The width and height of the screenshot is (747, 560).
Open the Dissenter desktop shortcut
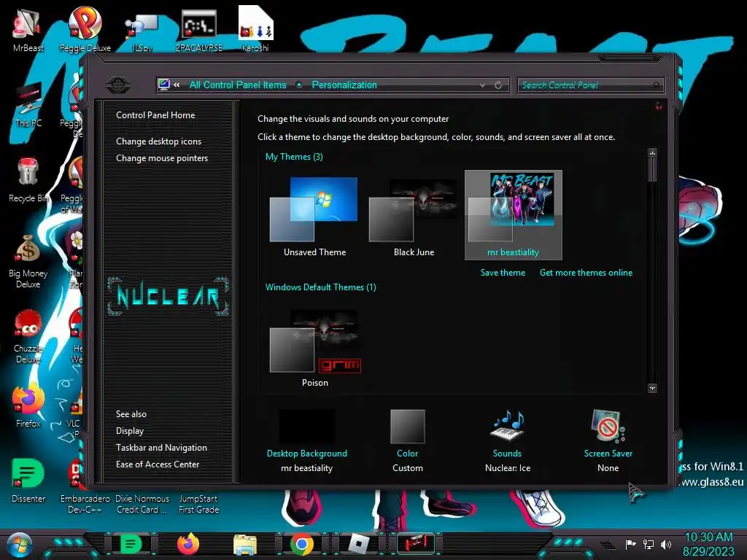(x=28, y=481)
